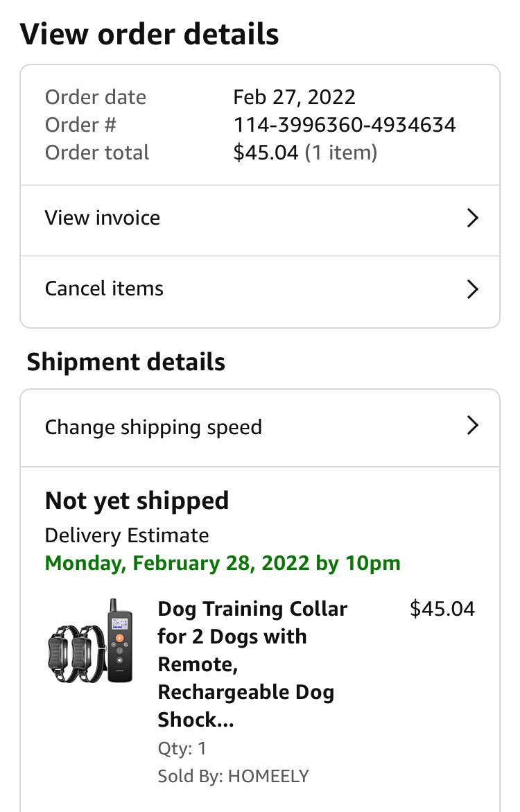
Task: Click the HOMEELY seller name
Action: 268,775
